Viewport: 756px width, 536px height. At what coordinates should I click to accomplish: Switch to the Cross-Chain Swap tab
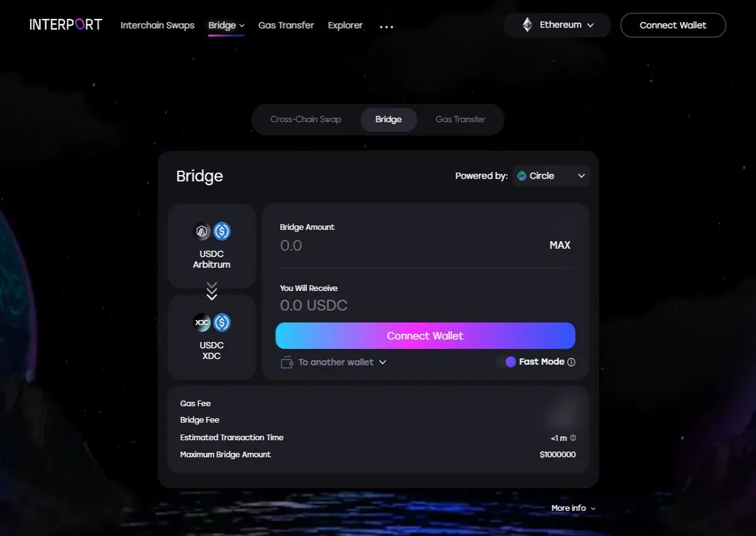click(306, 119)
